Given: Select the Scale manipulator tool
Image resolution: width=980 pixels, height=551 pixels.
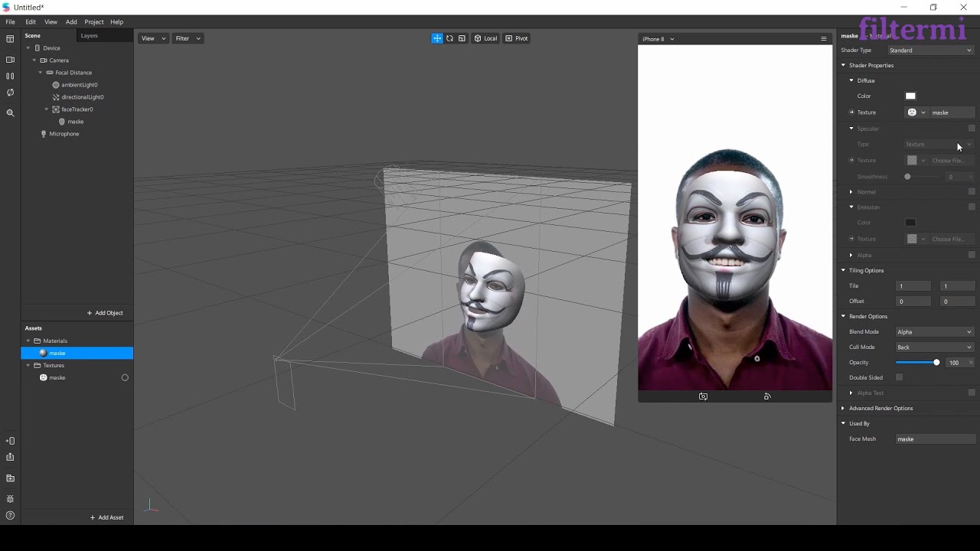Looking at the screenshot, I should point(462,38).
